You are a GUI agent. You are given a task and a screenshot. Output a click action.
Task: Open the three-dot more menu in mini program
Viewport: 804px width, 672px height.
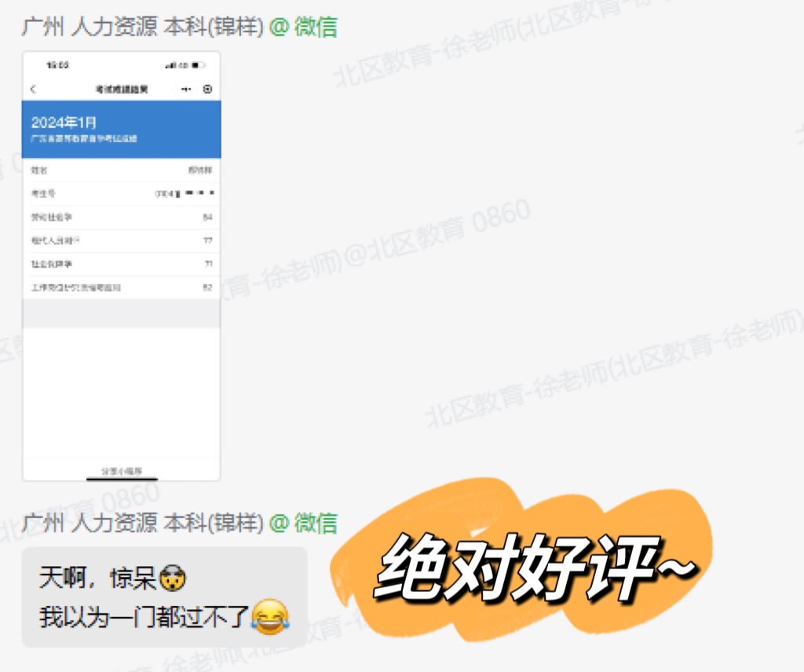coord(186,89)
